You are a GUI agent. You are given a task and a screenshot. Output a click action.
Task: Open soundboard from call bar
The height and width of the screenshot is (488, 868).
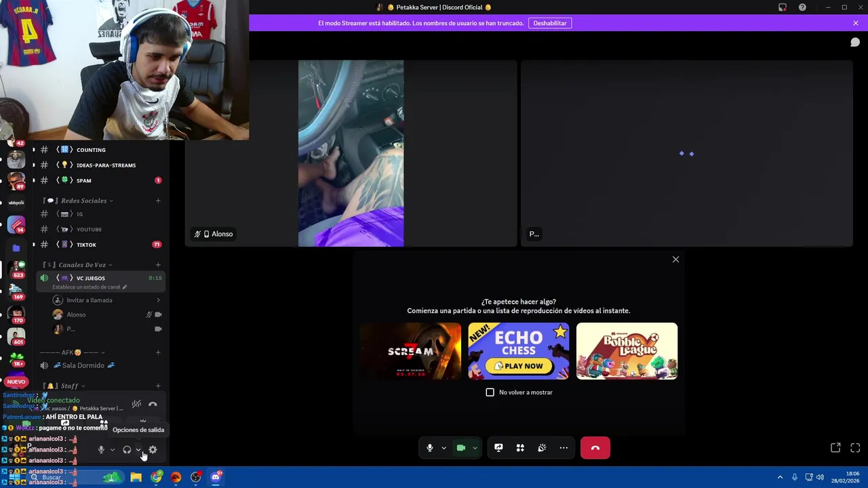pos(542,448)
